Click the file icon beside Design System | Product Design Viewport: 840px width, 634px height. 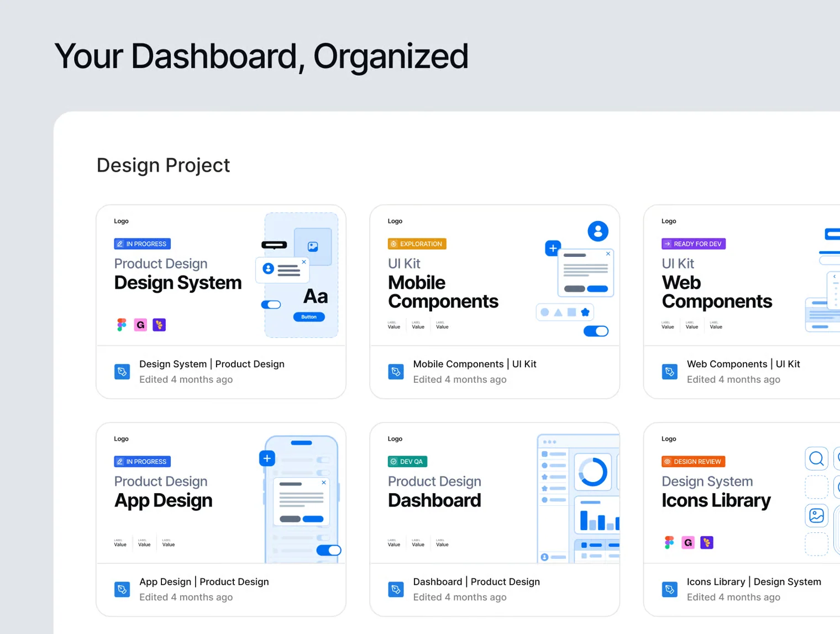point(122,372)
